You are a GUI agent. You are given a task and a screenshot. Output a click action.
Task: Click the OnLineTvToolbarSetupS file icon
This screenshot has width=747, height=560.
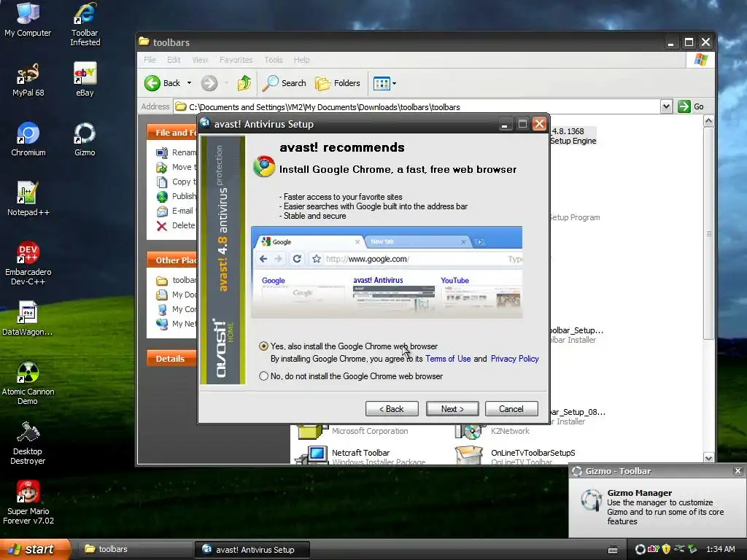(469, 455)
